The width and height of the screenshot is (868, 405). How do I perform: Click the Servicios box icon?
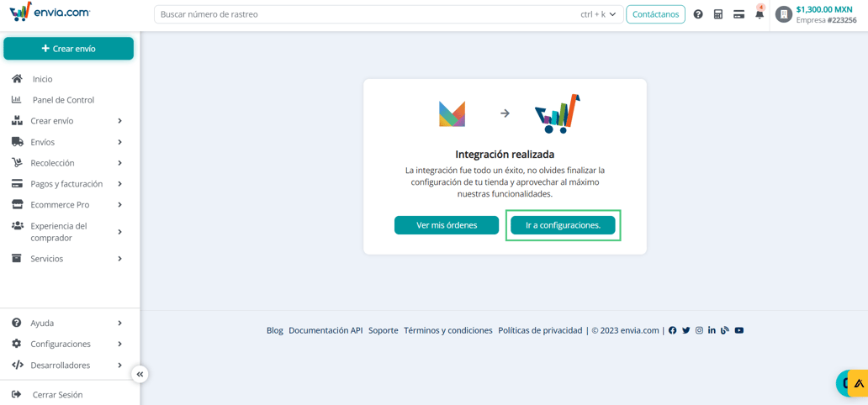click(17, 259)
